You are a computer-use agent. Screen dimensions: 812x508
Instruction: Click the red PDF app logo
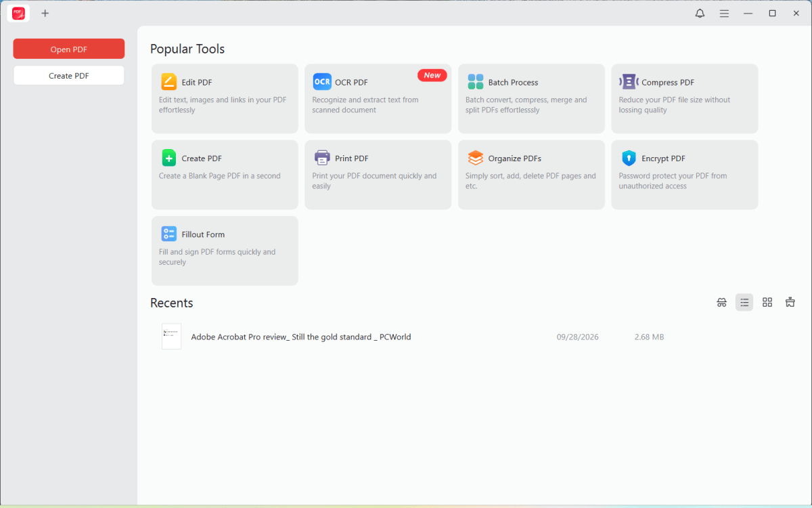coord(18,13)
